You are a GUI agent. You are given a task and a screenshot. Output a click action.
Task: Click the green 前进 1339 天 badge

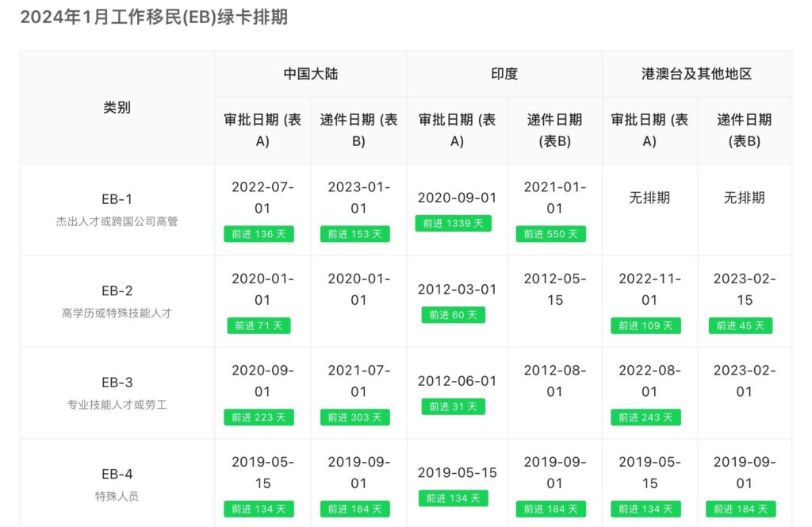tap(453, 224)
